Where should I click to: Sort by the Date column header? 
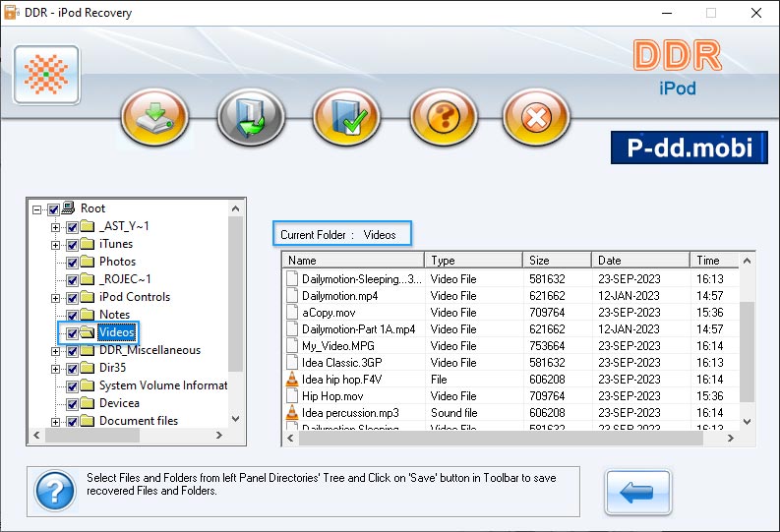pyautogui.click(x=640, y=260)
